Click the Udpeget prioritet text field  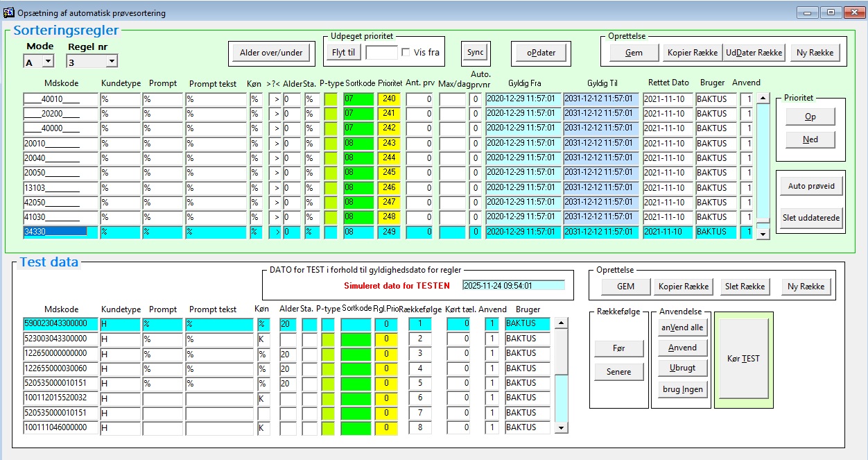click(x=381, y=53)
